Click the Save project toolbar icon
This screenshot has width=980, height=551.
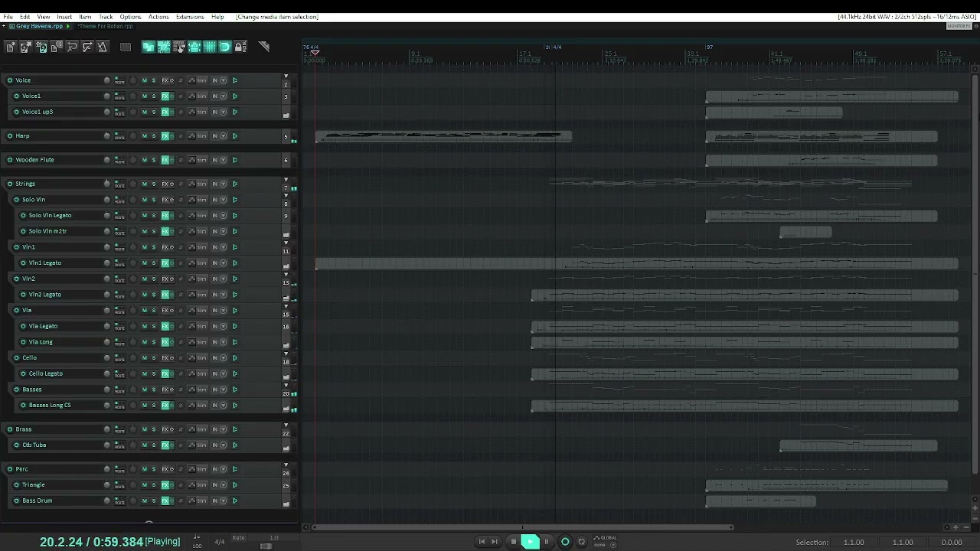click(41, 47)
